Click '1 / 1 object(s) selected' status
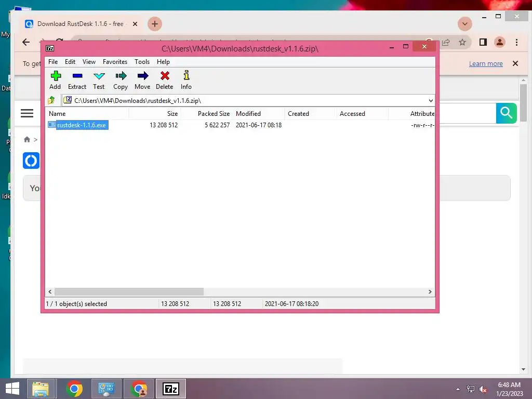 click(x=76, y=303)
